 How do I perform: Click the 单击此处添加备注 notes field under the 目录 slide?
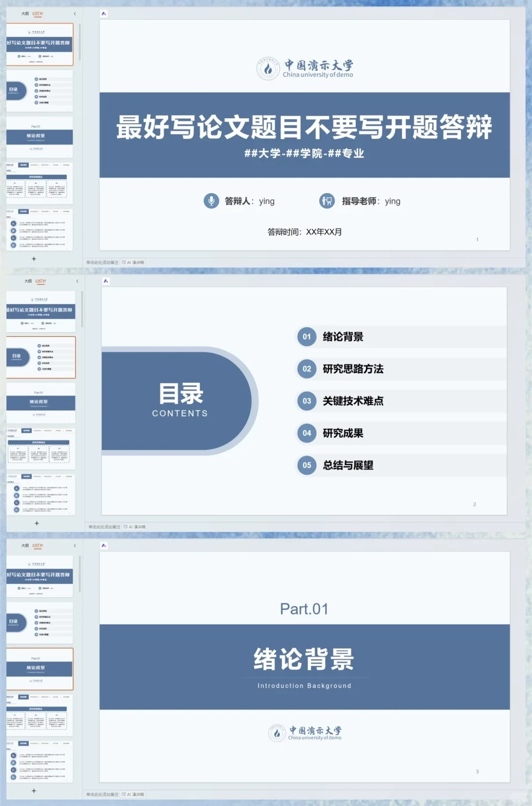[x=104, y=527]
